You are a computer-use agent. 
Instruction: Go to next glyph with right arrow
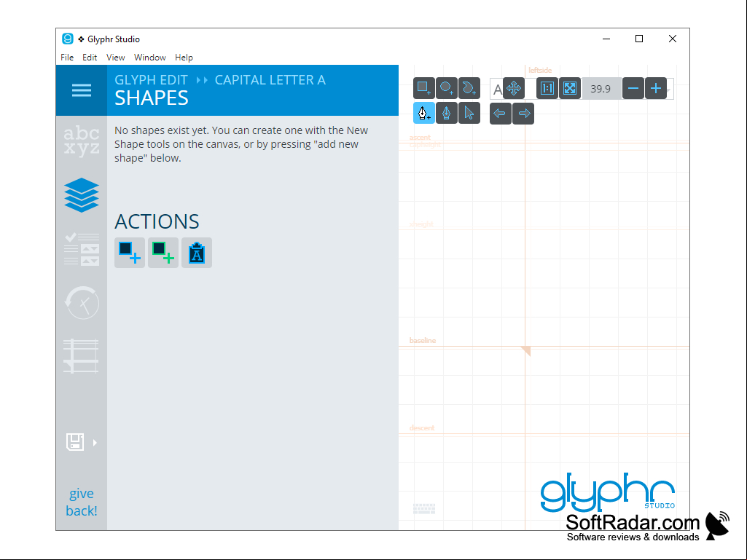tap(523, 114)
